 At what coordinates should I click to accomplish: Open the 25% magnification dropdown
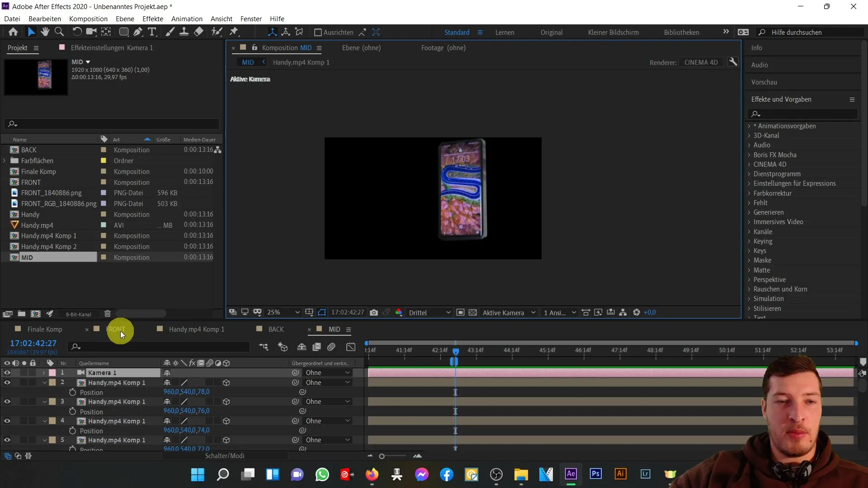(x=283, y=313)
